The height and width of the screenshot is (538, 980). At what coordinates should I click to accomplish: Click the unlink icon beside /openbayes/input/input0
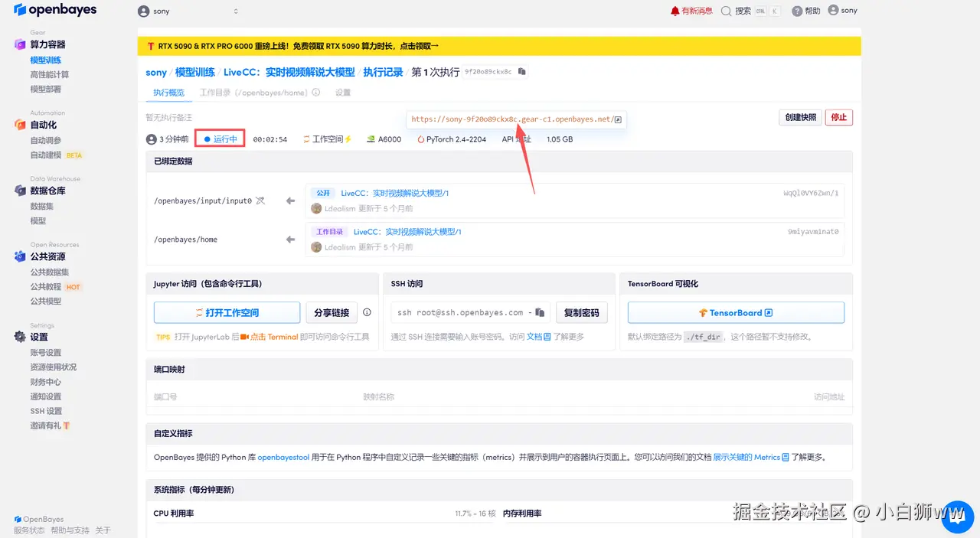[x=260, y=201]
